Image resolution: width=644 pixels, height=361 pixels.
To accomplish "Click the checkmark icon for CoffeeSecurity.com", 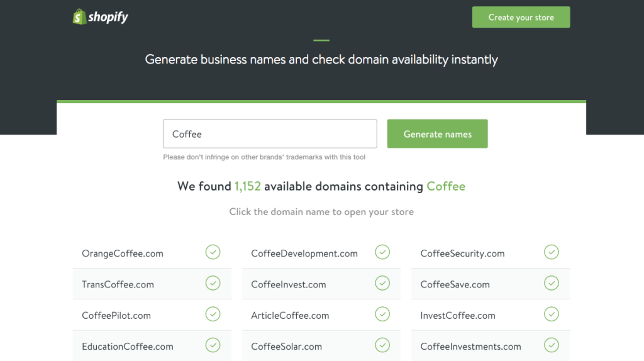I will pyautogui.click(x=552, y=252).
